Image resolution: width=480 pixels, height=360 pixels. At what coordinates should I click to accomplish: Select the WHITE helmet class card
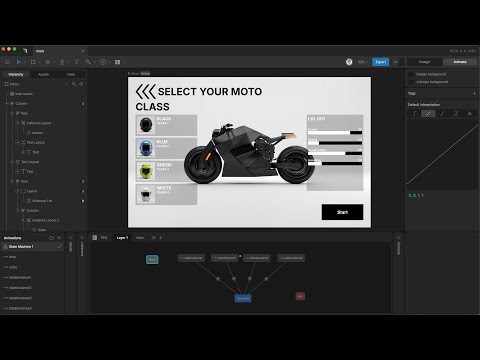pos(166,194)
